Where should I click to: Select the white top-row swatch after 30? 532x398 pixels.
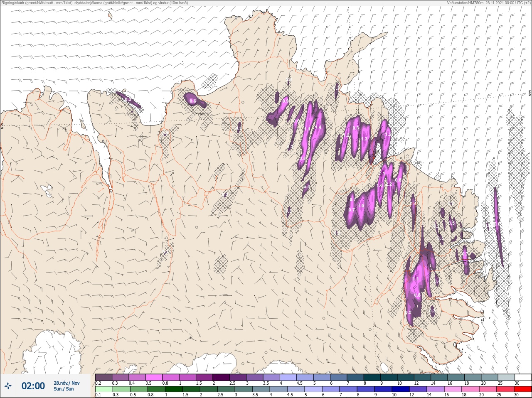pos(523,377)
